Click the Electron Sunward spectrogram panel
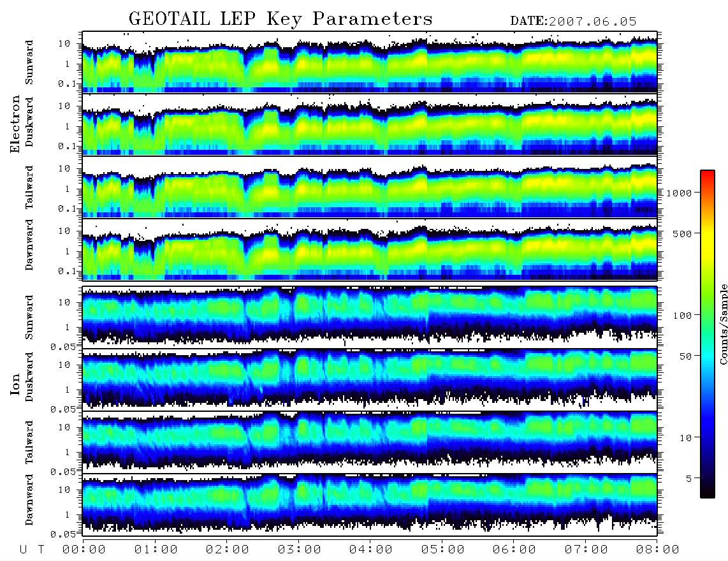The width and height of the screenshot is (728, 561). click(370, 62)
